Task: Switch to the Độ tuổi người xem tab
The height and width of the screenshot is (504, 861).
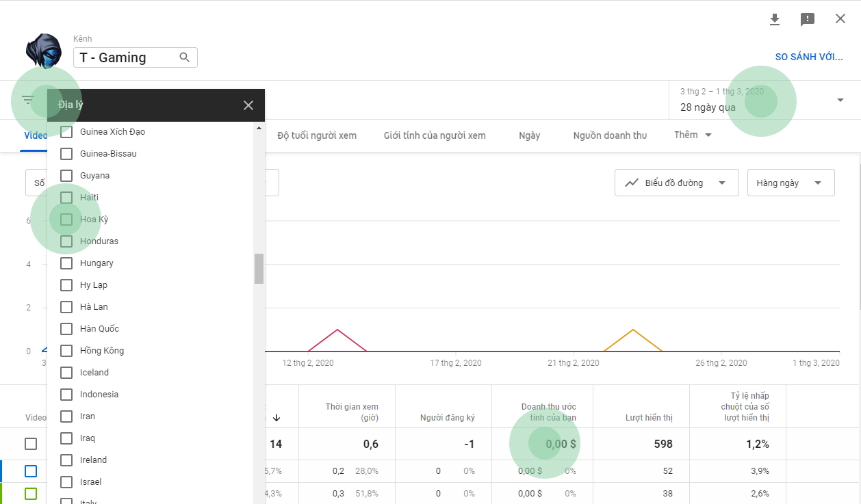Action: 317,135
